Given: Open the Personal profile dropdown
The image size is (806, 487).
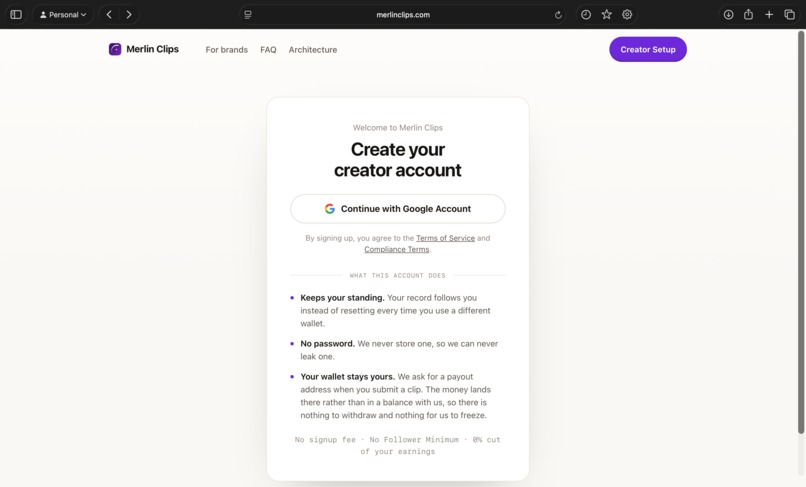Looking at the screenshot, I should tap(63, 14).
